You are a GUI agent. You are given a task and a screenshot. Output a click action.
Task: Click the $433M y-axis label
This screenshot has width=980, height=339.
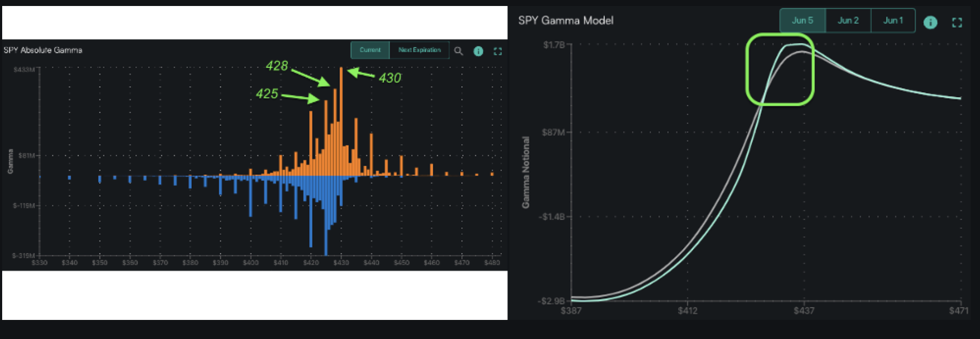point(24,69)
